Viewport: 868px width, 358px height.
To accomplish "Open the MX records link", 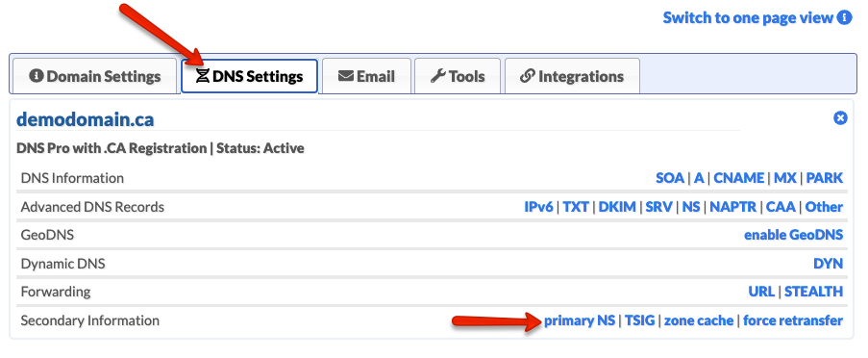I will [785, 178].
